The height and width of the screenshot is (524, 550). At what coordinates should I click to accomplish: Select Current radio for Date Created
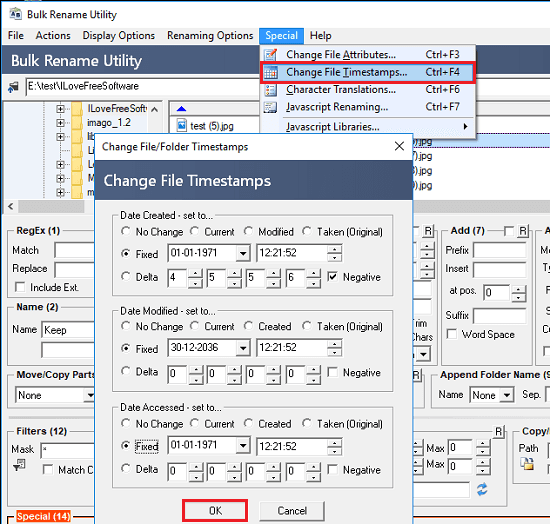pyautogui.click(x=194, y=231)
